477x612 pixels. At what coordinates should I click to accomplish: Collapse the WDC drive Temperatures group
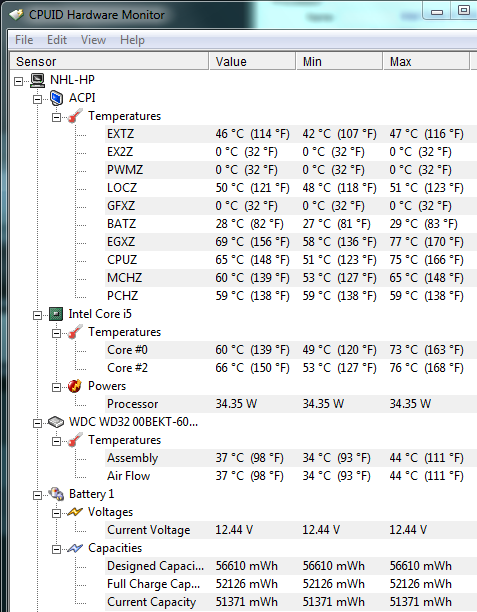pyautogui.click(x=57, y=441)
